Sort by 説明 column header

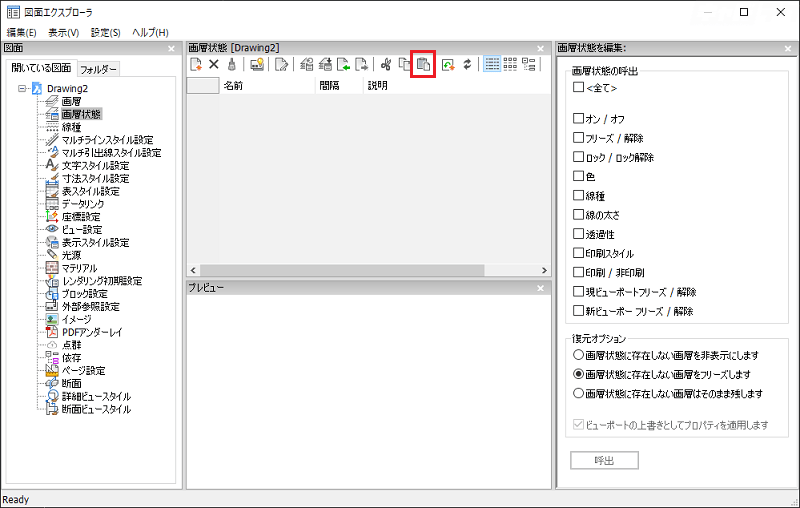tap(457, 86)
